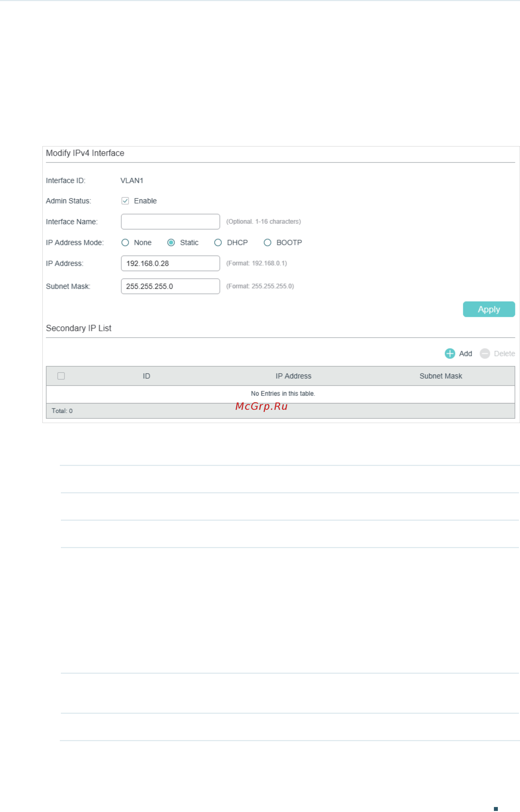Image resolution: width=520 pixels, height=812 pixels.
Task: Toggle the Admin Status Enable checkbox
Action: [125, 201]
